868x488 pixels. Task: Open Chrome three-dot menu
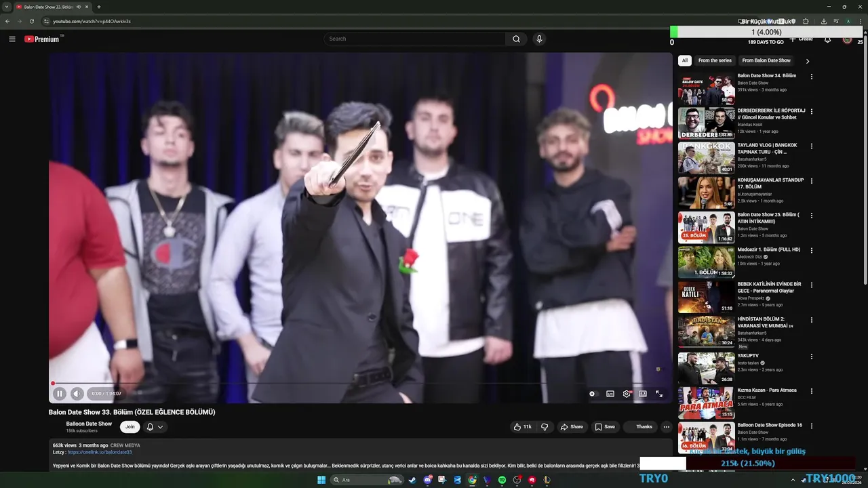pyautogui.click(x=860, y=21)
